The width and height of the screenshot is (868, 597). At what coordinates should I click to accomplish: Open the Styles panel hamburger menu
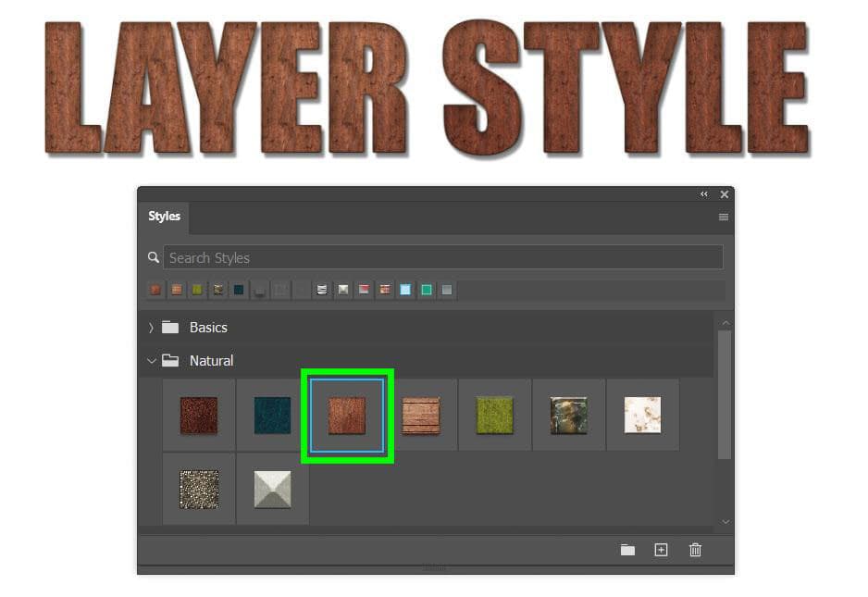pyautogui.click(x=723, y=217)
